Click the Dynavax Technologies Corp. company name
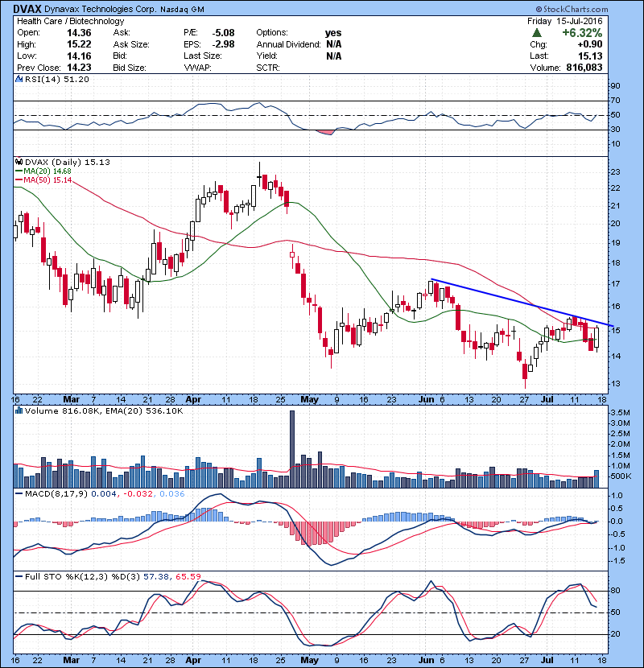 click(100, 9)
